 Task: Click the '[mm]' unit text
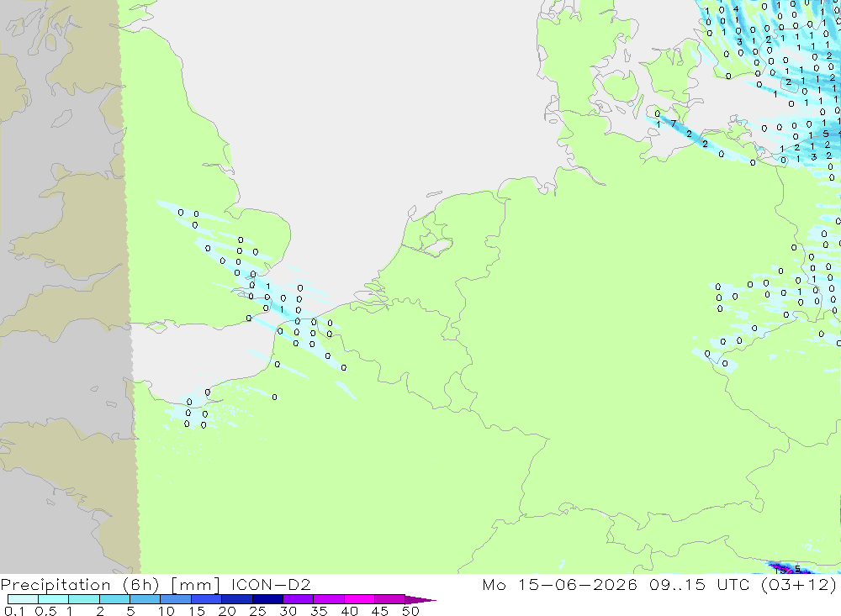195,585
